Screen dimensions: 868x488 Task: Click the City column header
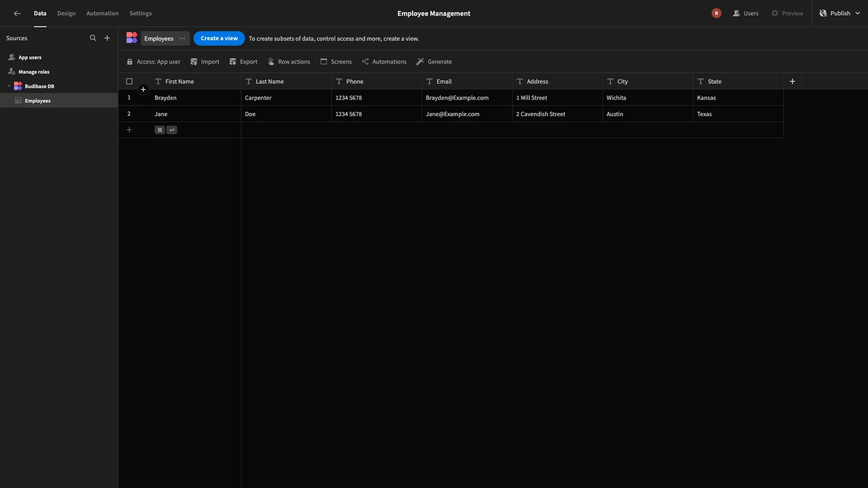[x=648, y=82]
